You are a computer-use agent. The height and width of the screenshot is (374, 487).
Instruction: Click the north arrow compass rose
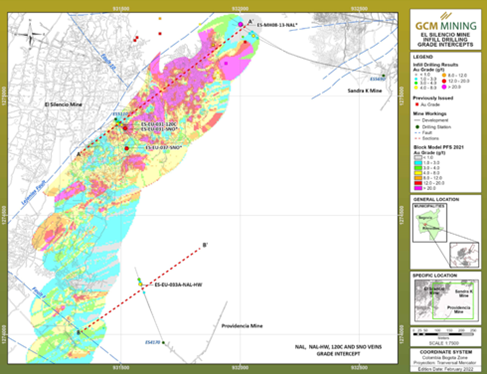pos(30,34)
